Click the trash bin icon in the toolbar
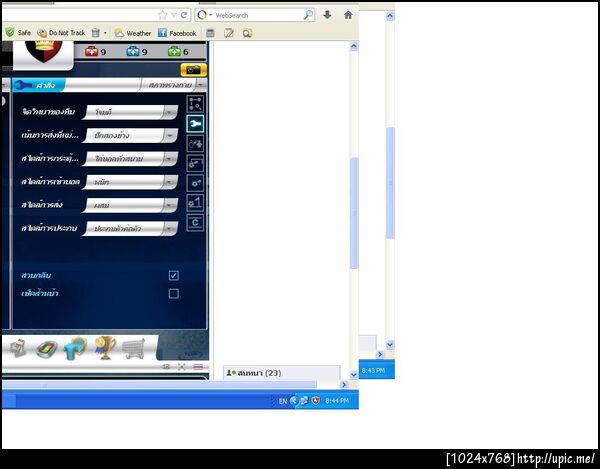 (96, 33)
